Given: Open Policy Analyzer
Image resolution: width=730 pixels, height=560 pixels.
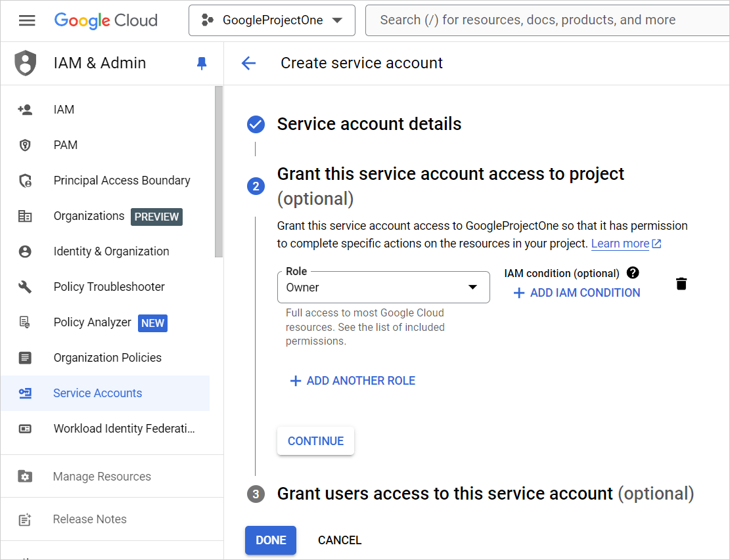Looking at the screenshot, I should click(x=92, y=322).
